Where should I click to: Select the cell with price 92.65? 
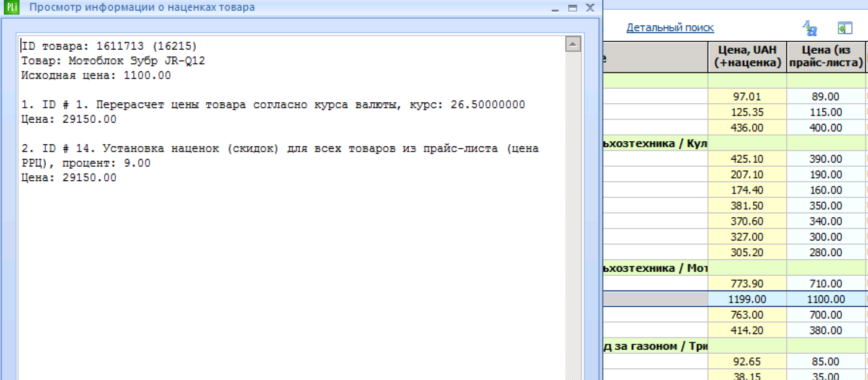click(747, 361)
